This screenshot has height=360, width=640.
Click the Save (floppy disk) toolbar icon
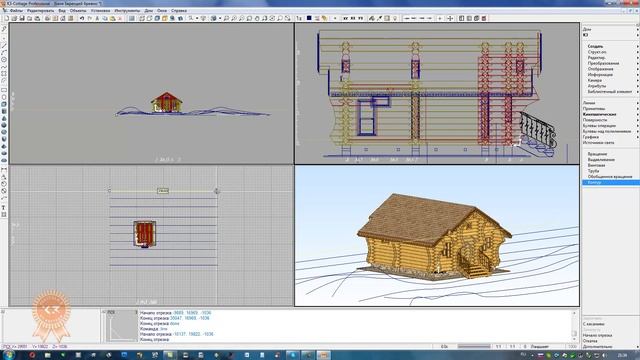click(22, 18)
